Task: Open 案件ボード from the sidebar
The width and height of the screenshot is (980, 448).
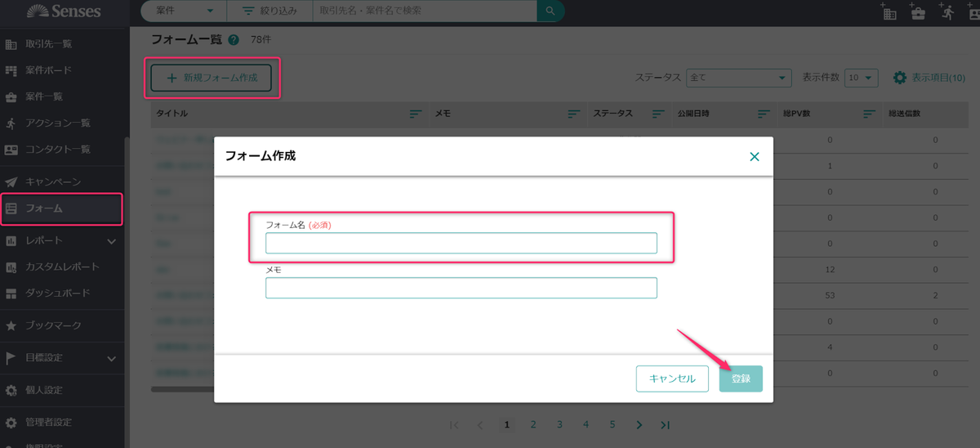Action: click(49, 70)
